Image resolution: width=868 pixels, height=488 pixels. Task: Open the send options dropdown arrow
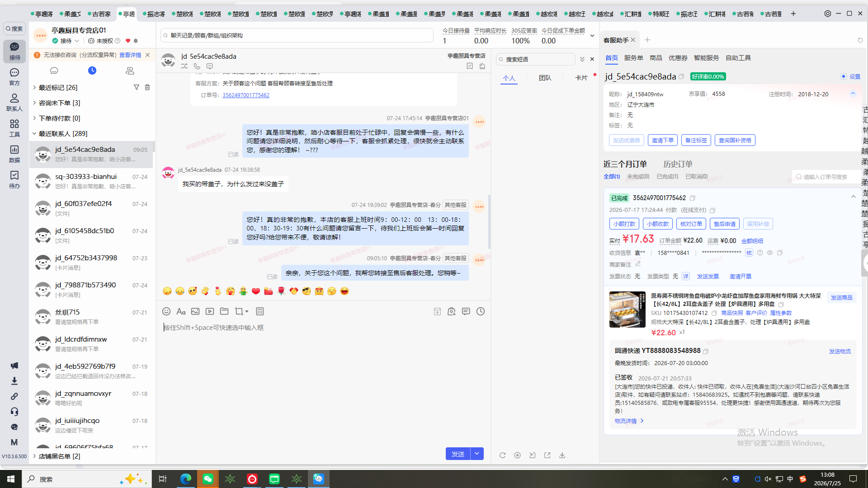click(477, 454)
